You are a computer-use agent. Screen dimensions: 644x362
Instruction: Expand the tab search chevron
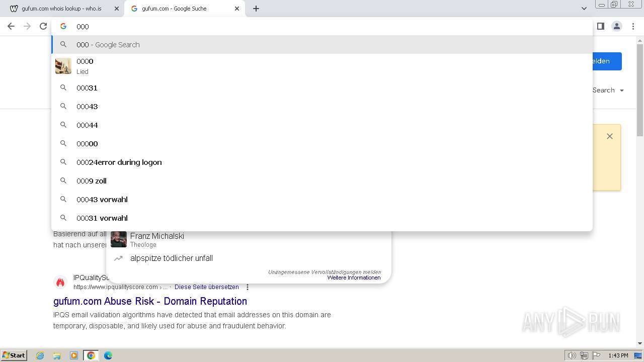click(x=584, y=9)
